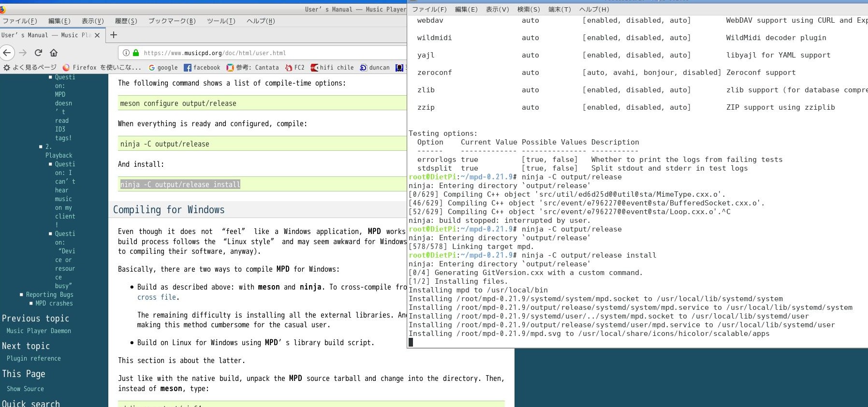868x407 pixels.
Task: Follow the 'cross file' link
Action: click(x=157, y=297)
